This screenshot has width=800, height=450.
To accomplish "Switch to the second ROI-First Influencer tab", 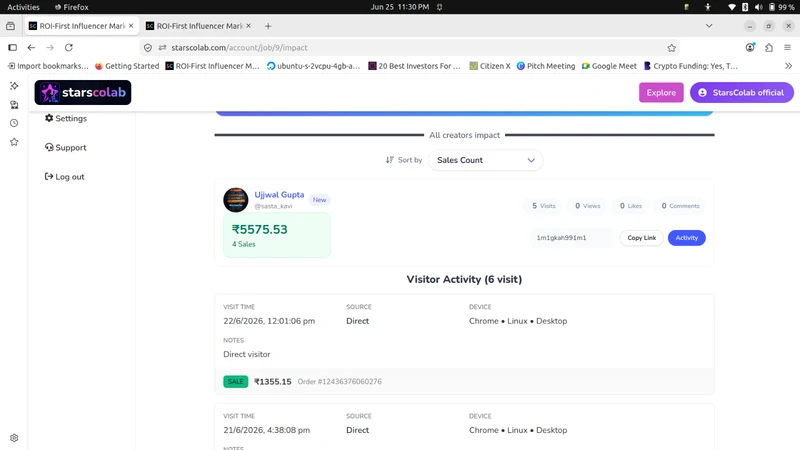I will [x=198, y=26].
